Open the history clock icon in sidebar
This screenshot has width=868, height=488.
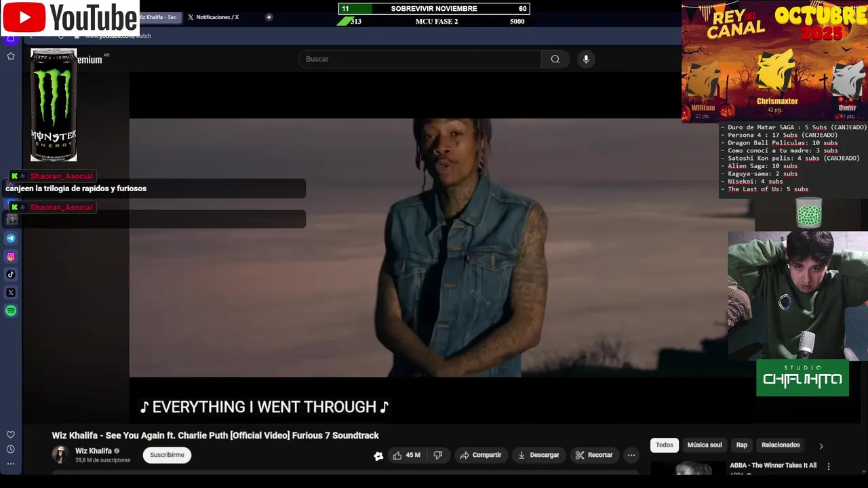11,449
